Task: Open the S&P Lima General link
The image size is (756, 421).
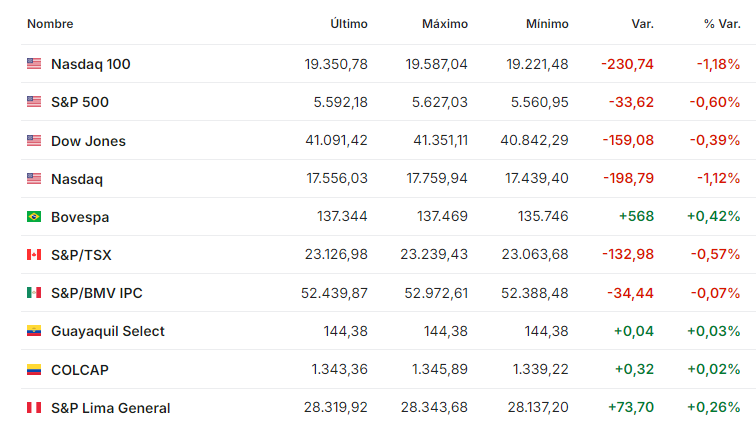Action: coord(110,408)
